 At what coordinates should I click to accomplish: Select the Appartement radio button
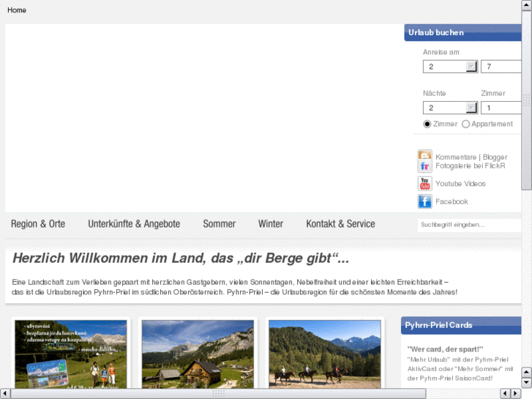[465, 124]
